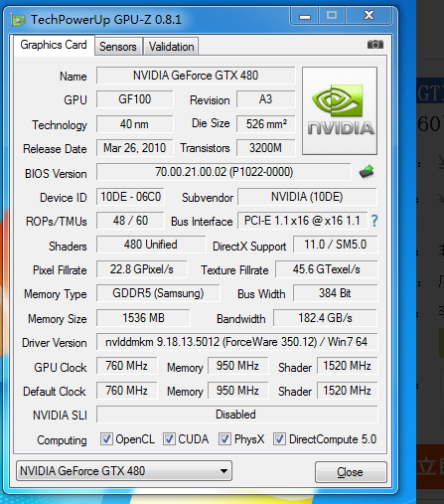Click the Subvendor field NVIDIA (10DE)
This screenshot has height=504, width=444.
[x=307, y=197]
